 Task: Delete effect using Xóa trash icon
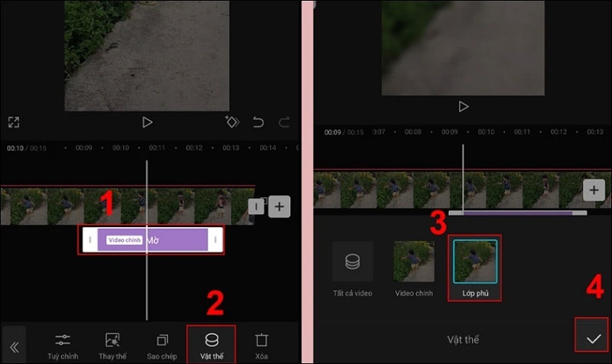261,345
